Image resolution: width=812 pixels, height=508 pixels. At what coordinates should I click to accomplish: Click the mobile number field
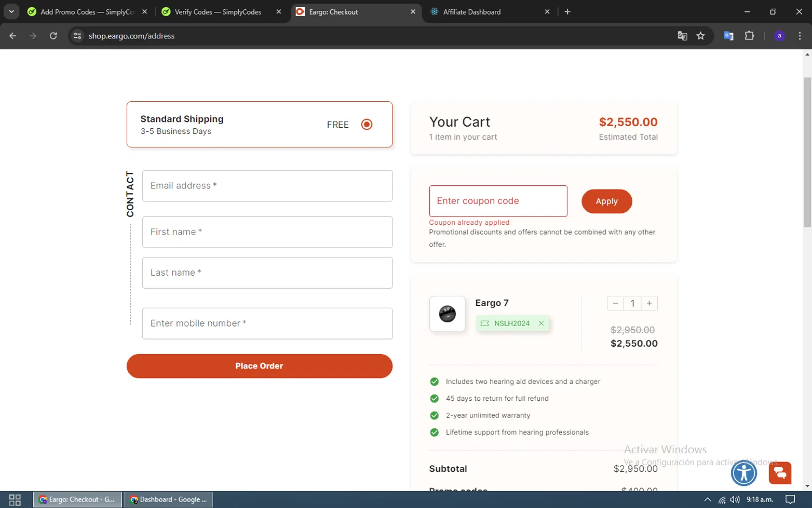tap(267, 323)
